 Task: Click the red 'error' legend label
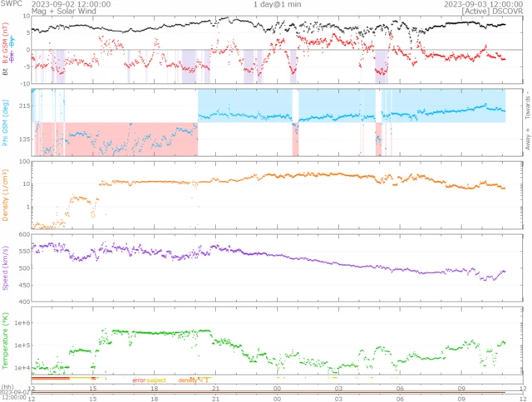coord(139,380)
